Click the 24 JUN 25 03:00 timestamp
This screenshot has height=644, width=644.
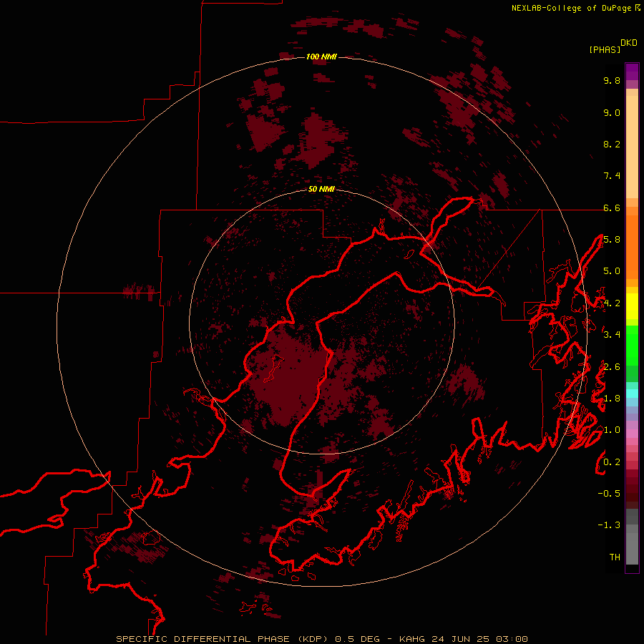point(479,639)
